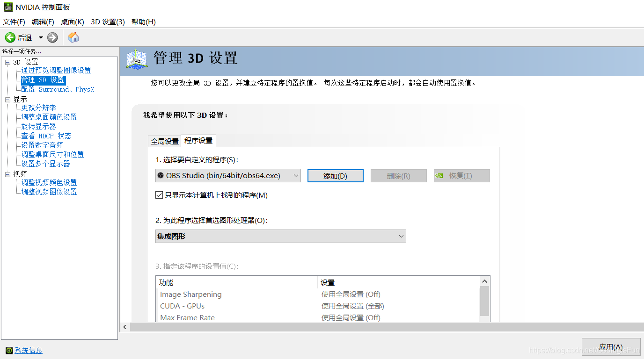
Task: Click the settings list scroll up arrow
Action: (x=485, y=281)
